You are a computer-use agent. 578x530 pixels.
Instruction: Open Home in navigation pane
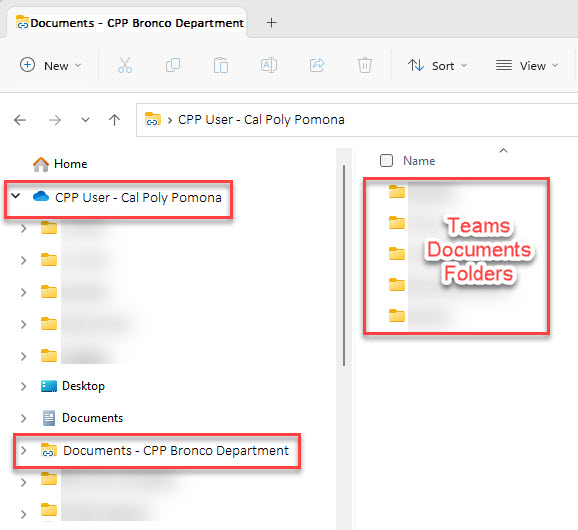click(70, 164)
